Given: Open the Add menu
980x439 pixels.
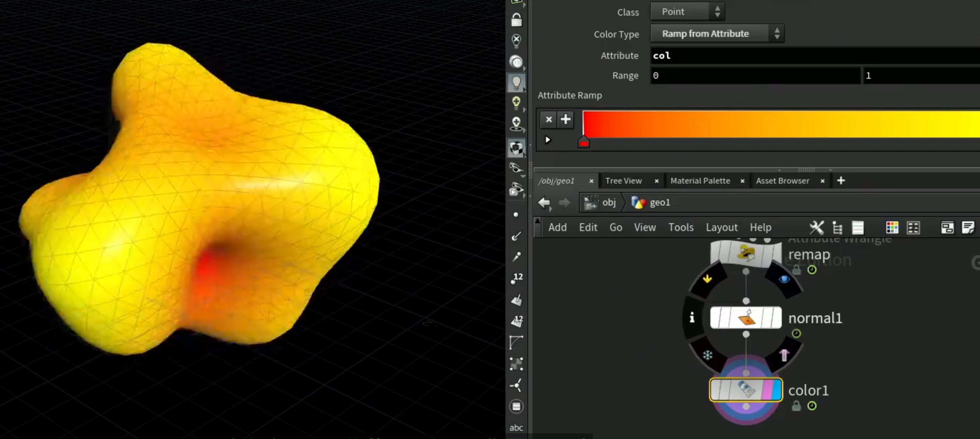Looking at the screenshot, I should (557, 227).
